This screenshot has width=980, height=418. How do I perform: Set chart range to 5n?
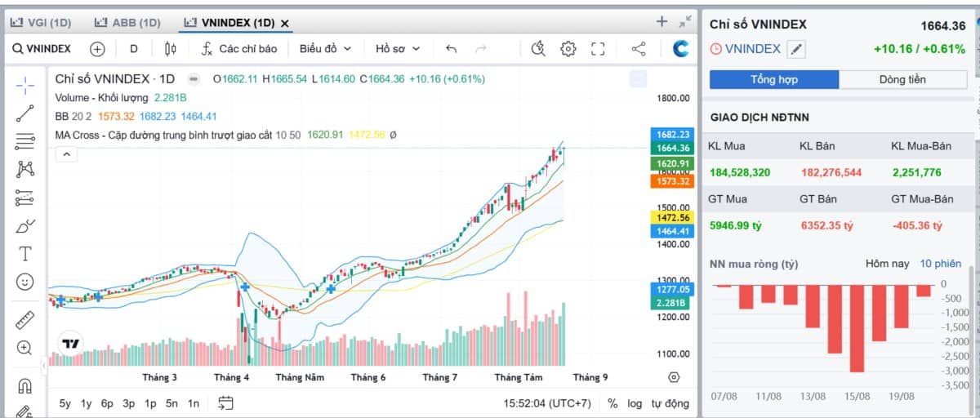(x=171, y=403)
